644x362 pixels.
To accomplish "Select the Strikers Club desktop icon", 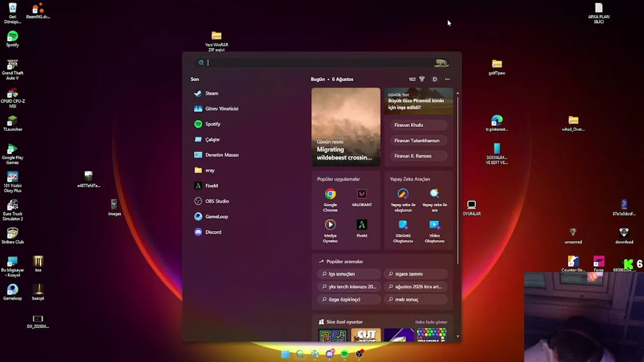I will (x=13, y=236).
